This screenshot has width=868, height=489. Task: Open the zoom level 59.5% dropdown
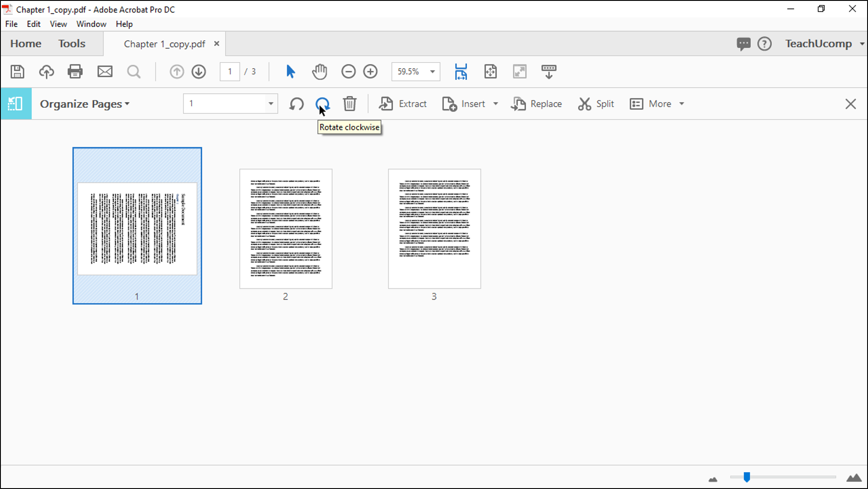432,72
